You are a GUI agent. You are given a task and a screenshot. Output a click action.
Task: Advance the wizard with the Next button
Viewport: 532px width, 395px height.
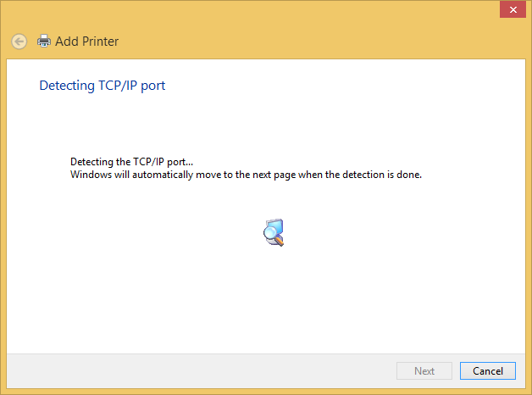click(x=424, y=371)
